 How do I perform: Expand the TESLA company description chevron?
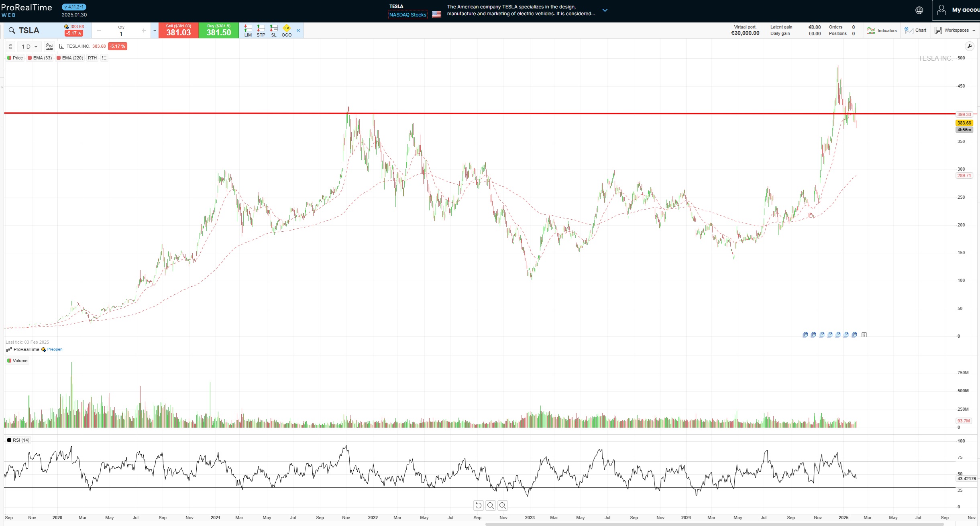[x=605, y=10]
